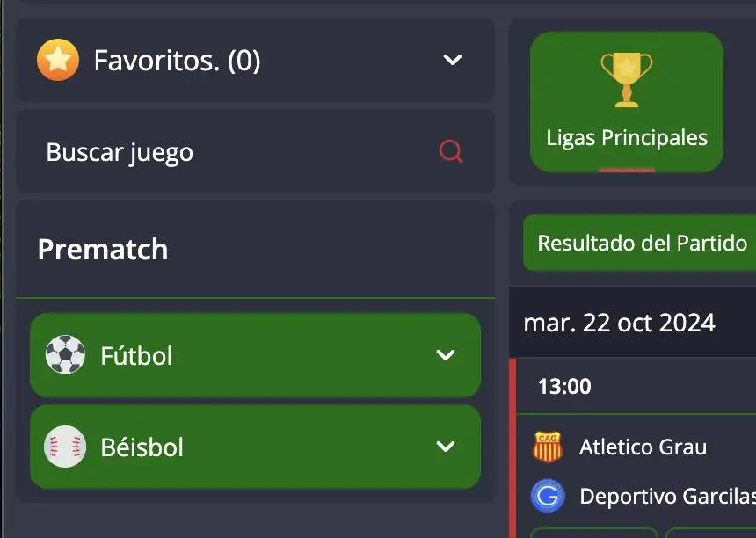Open the Béisbol sport category
The width and height of the screenshot is (756, 538).
coord(255,447)
